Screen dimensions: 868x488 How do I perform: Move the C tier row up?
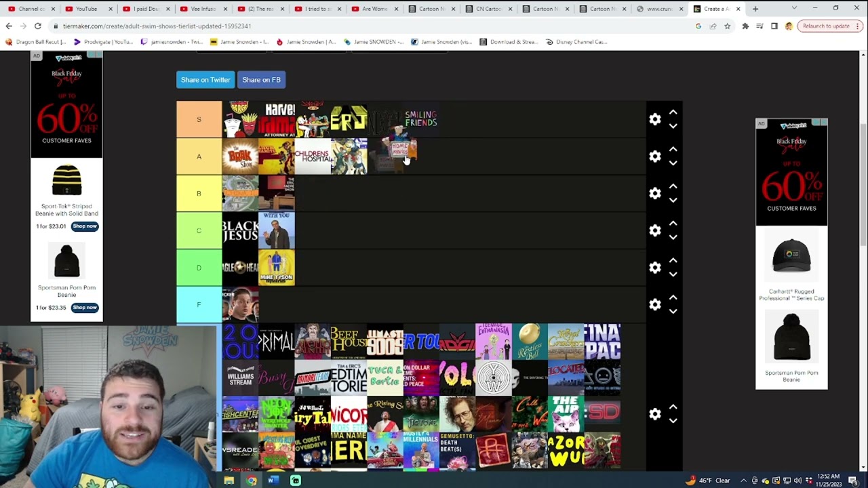pos(673,224)
